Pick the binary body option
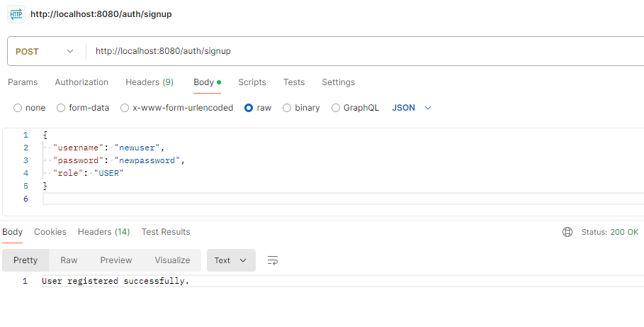Screen dimensions: 644x327 287,108
